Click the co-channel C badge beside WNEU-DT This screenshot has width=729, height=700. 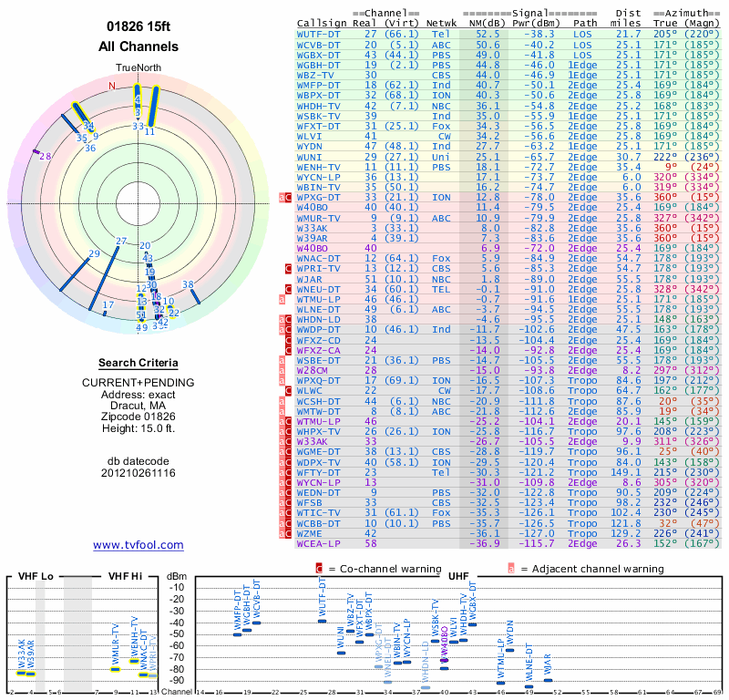point(288,289)
